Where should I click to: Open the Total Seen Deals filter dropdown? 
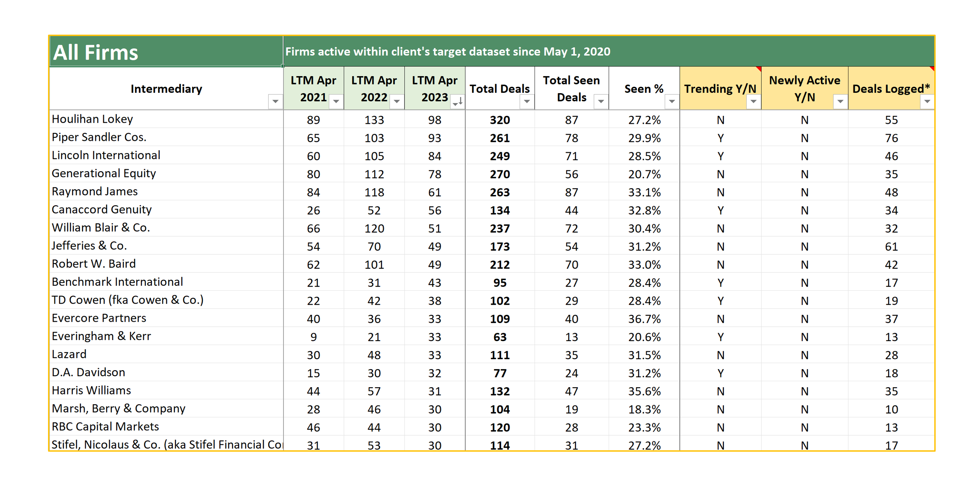coord(601,101)
